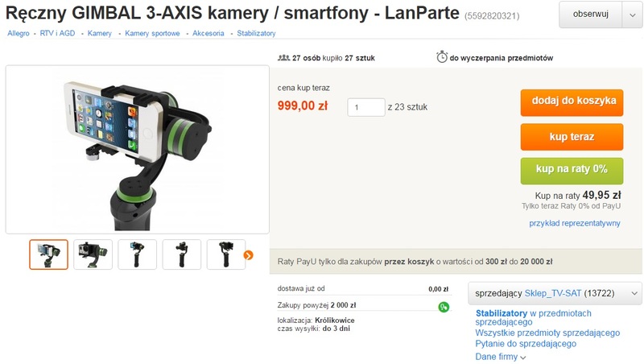Screen dimensions: 644x364
Task: Click the orange 'kup teraz' button
Action: 572,137
